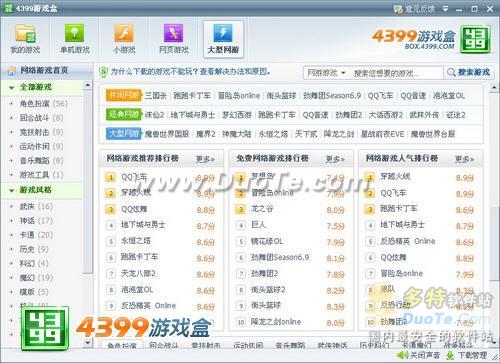Select 竞技射击 (9) category

point(41,132)
